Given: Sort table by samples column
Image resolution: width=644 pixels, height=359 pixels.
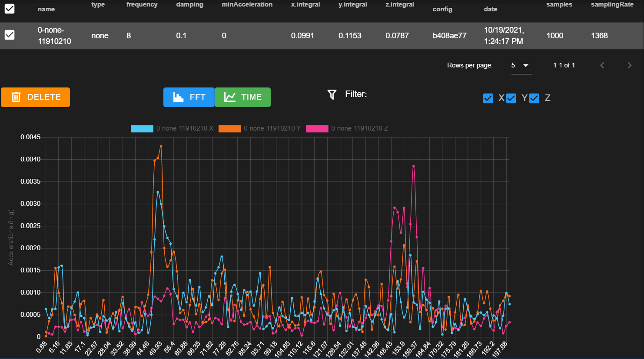Looking at the screenshot, I should (559, 4).
